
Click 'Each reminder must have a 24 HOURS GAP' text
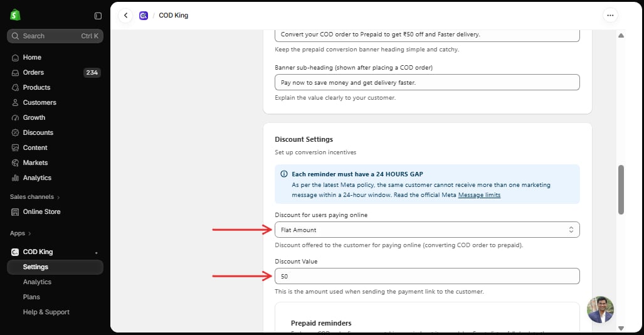pos(357,174)
